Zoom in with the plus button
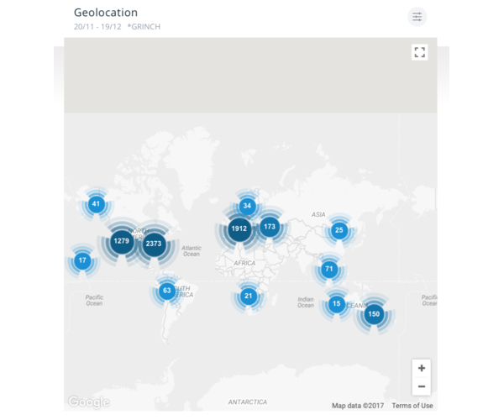 tap(422, 368)
